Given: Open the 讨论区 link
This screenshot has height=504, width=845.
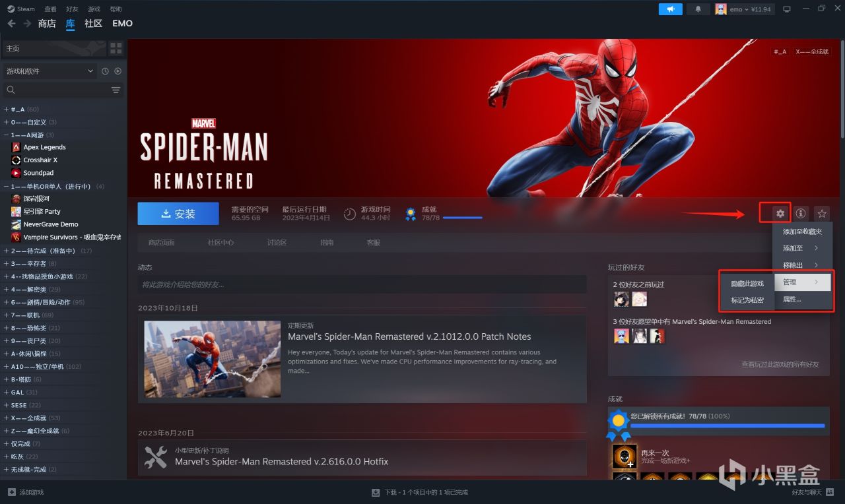Looking at the screenshot, I should (x=277, y=243).
